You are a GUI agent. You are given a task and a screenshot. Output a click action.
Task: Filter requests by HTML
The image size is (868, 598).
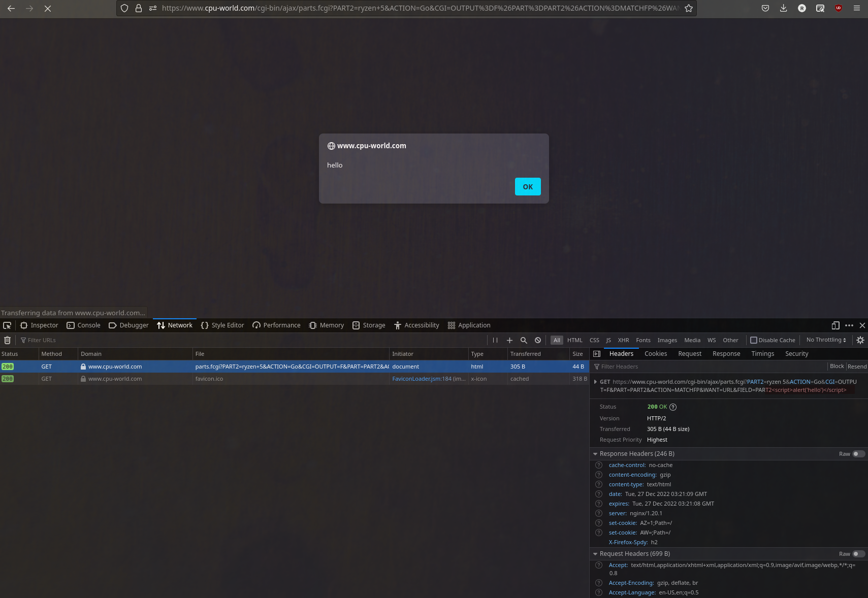[575, 340]
